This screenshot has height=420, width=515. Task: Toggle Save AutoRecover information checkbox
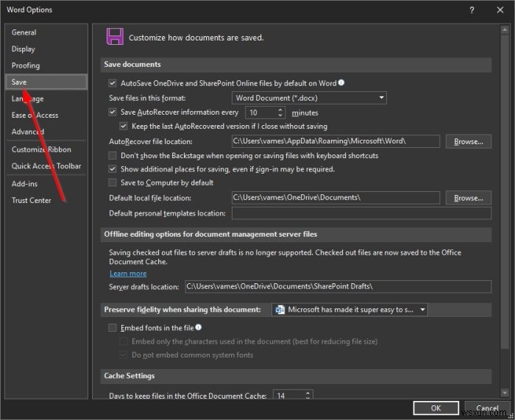[x=113, y=113]
